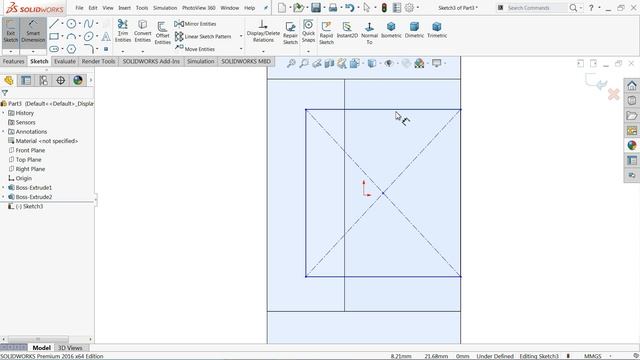Click Zoom to Fit icon

(x=291, y=63)
